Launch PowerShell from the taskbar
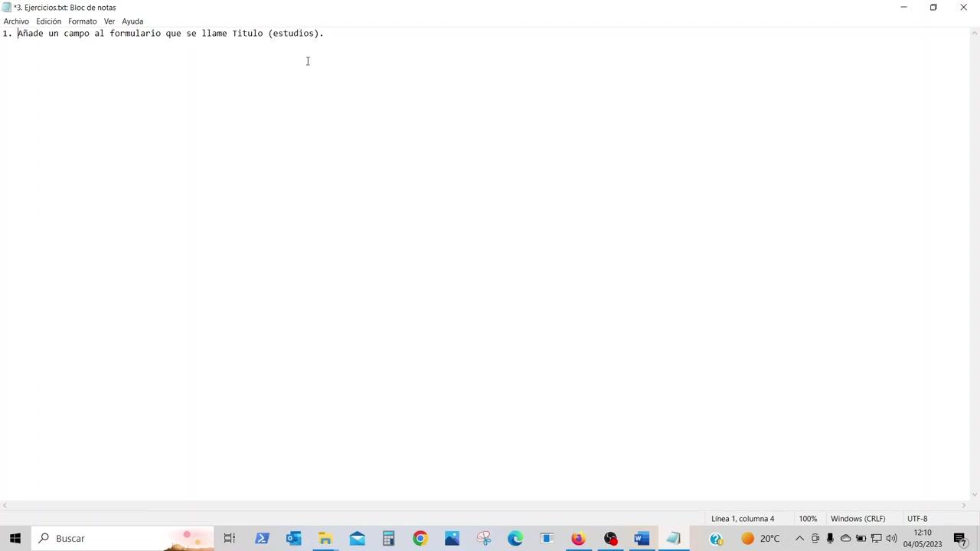 [x=262, y=539]
